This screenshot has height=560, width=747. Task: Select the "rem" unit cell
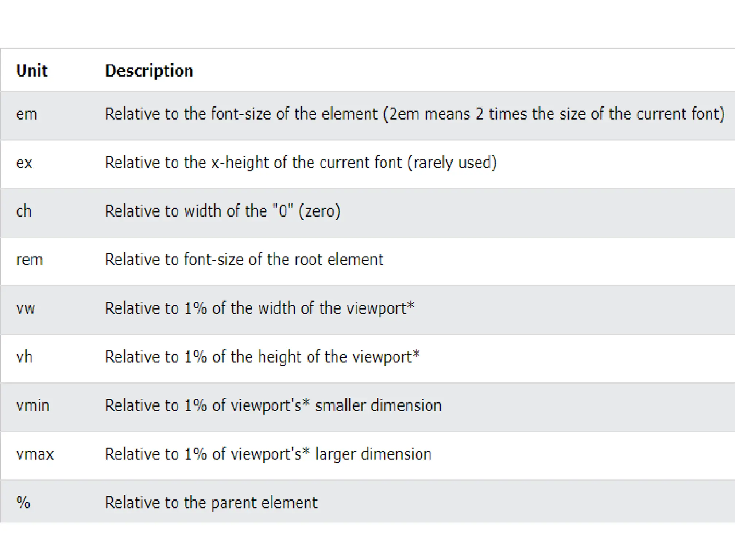pyautogui.click(x=29, y=260)
